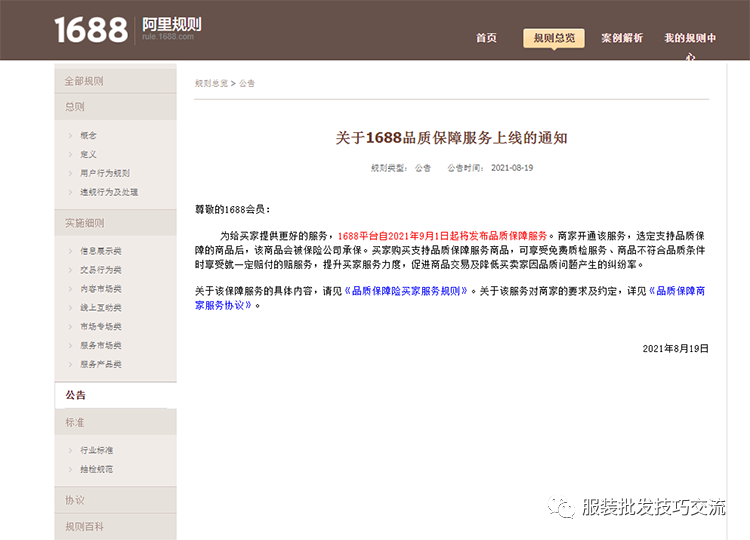Go to the 首页 tab
This screenshot has height=540, width=750.
click(486, 38)
